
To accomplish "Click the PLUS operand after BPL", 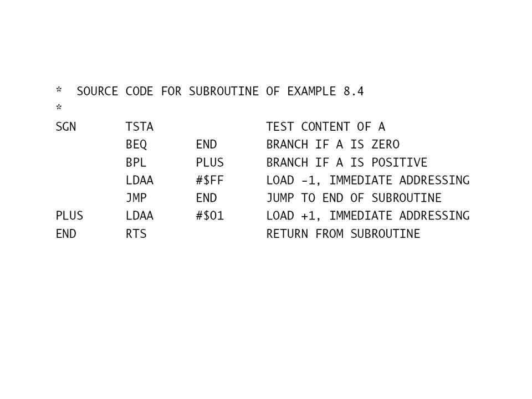I will click(x=209, y=162).
